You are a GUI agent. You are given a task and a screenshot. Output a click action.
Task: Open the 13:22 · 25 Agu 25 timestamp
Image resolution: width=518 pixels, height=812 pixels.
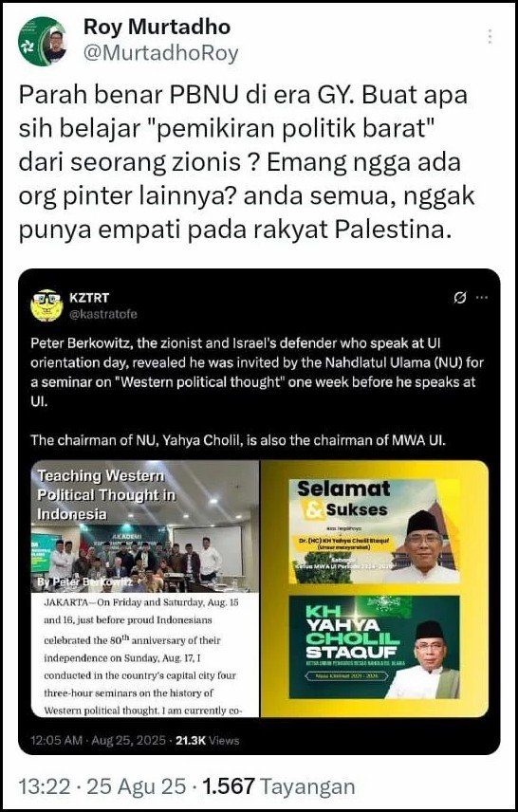(102, 786)
